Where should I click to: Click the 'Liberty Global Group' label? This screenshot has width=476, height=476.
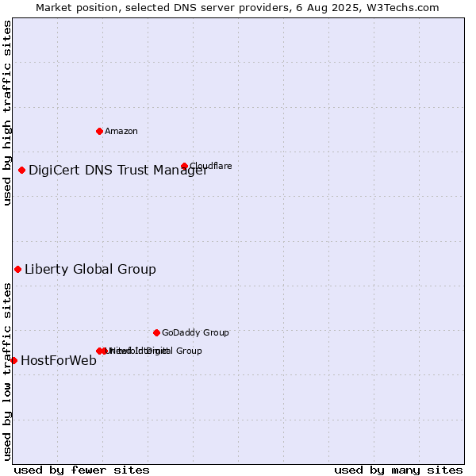[x=90, y=270]
